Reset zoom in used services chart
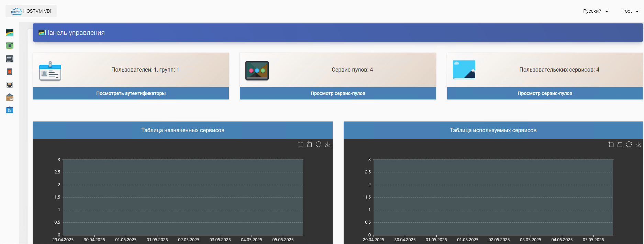The height and width of the screenshot is (244, 644). point(620,145)
